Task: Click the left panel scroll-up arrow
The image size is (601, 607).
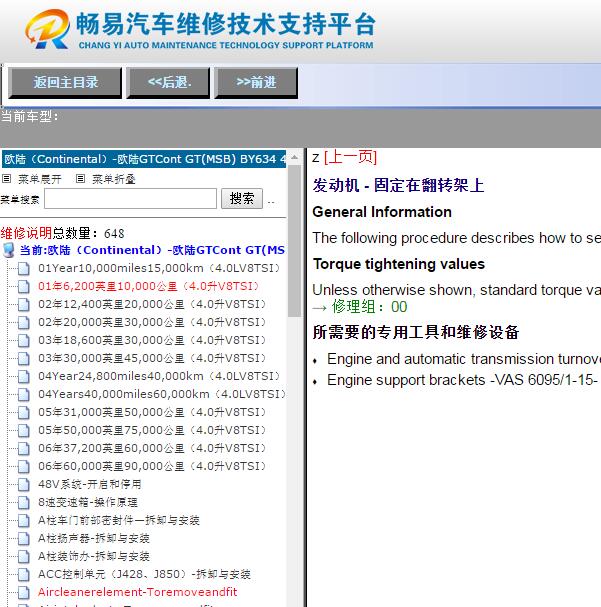Action: tap(295, 157)
